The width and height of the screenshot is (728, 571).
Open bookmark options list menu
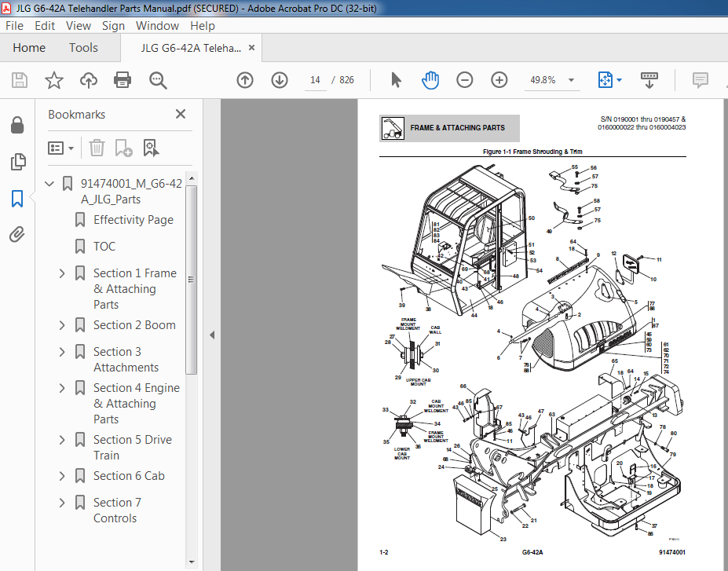(x=60, y=148)
